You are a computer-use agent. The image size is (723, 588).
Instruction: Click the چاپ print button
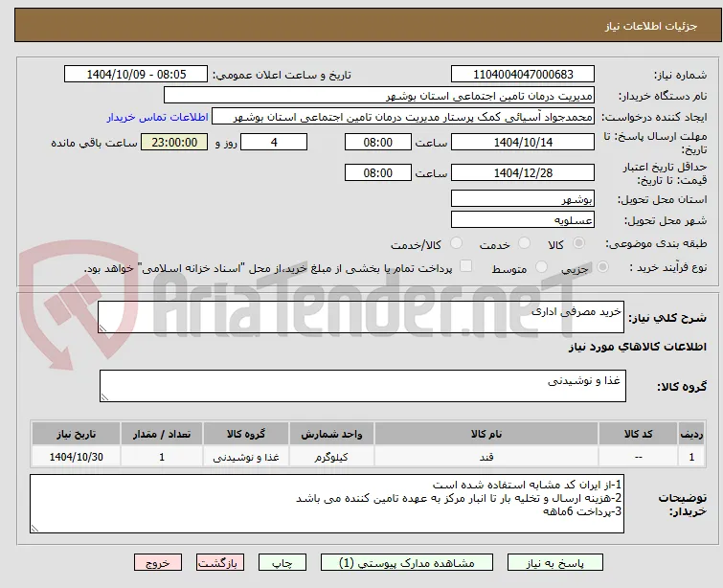coord(282,563)
